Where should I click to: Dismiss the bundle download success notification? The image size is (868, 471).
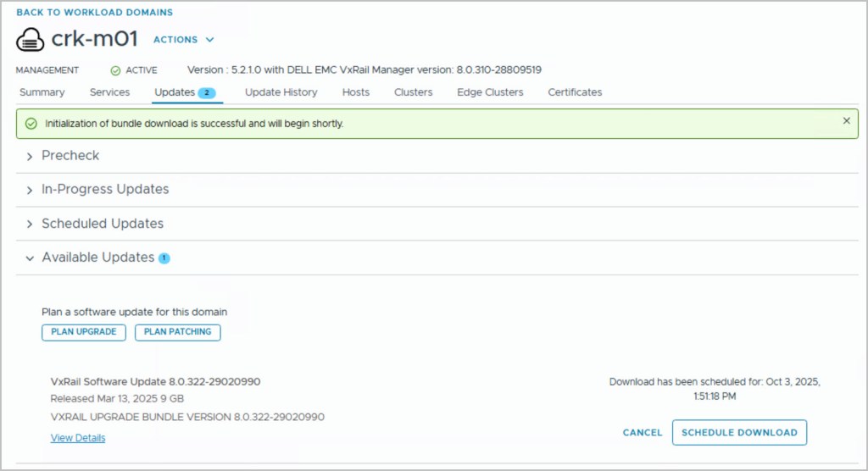pyautogui.click(x=846, y=121)
